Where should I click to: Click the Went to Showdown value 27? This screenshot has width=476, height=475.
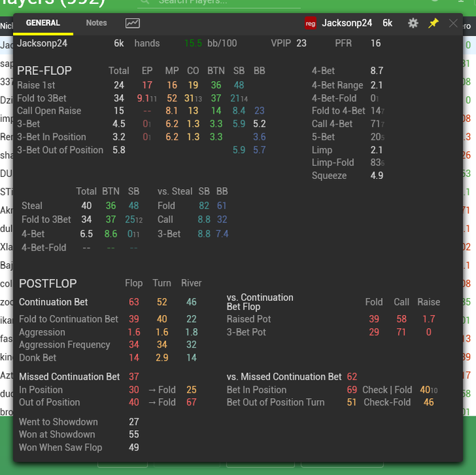tap(134, 421)
